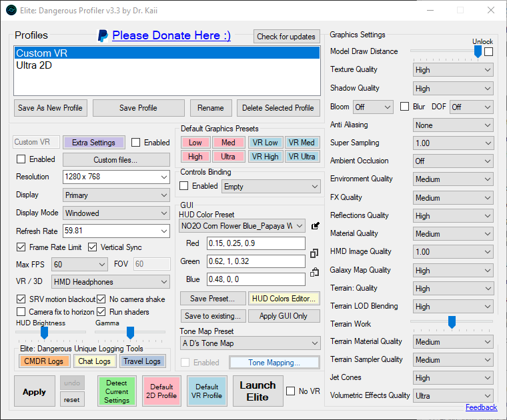This screenshot has height=420, width=507.
Task: Apply the Med graphics preset
Action: (228, 143)
